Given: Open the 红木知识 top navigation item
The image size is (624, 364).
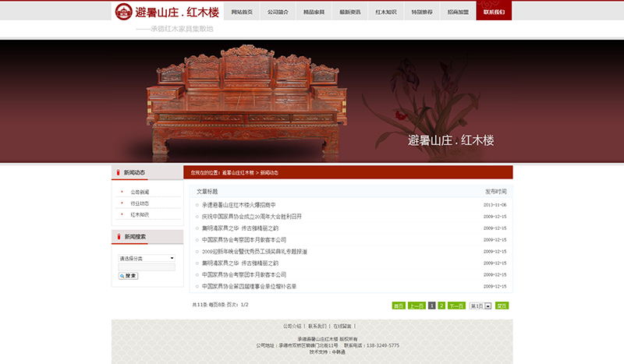Looking at the screenshot, I should [x=385, y=12].
